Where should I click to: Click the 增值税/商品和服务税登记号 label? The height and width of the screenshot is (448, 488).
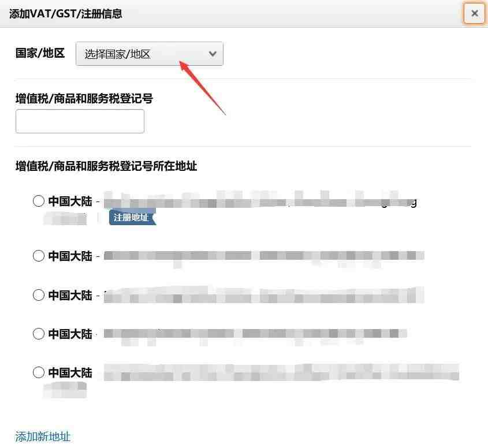(84, 99)
